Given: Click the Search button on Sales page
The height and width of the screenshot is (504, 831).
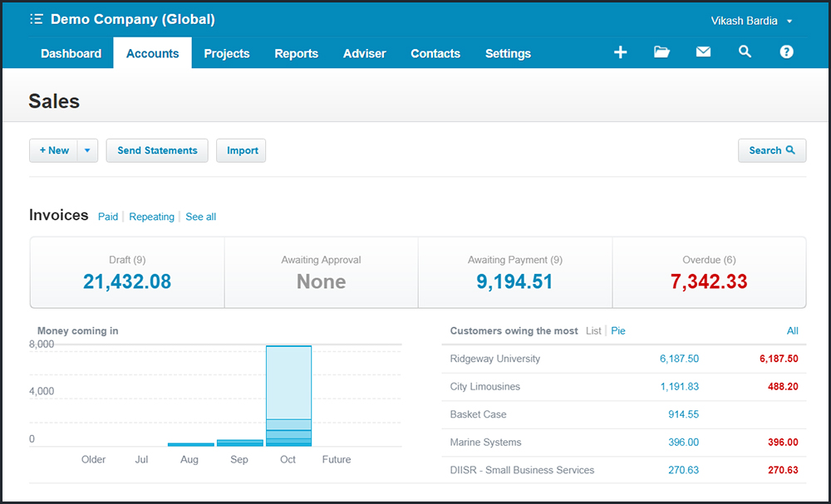Looking at the screenshot, I should coord(772,150).
